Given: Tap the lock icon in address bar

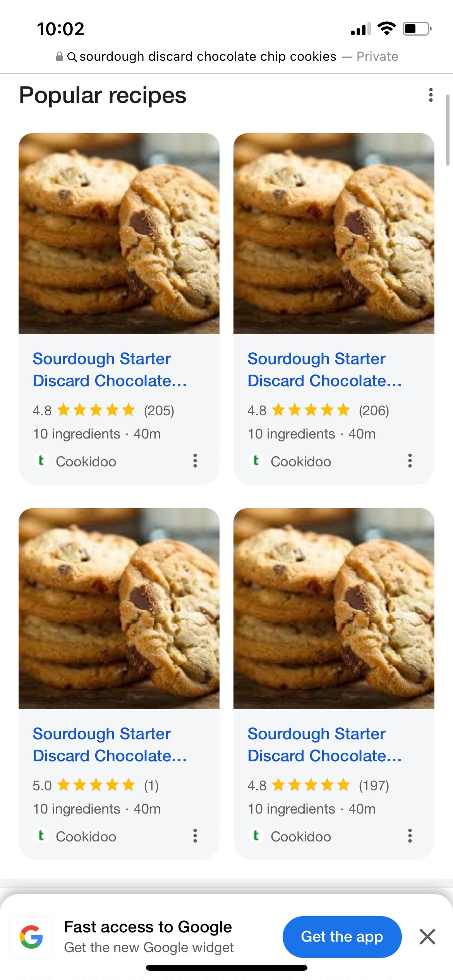Looking at the screenshot, I should pyautogui.click(x=59, y=57).
